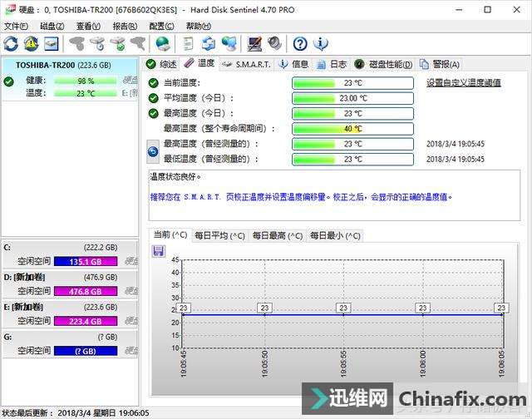
Task: Click the 23 °C temperature bar in disk list
Action: 85,93
